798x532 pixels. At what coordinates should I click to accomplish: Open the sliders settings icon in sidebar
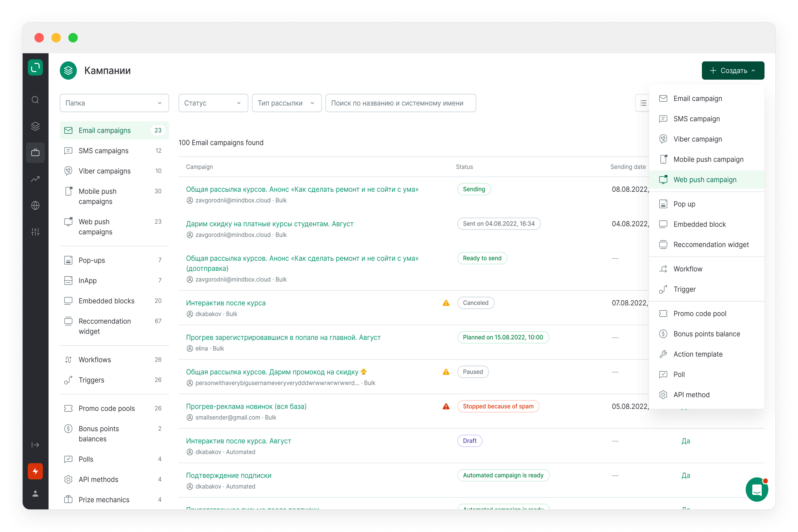(35, 232)
